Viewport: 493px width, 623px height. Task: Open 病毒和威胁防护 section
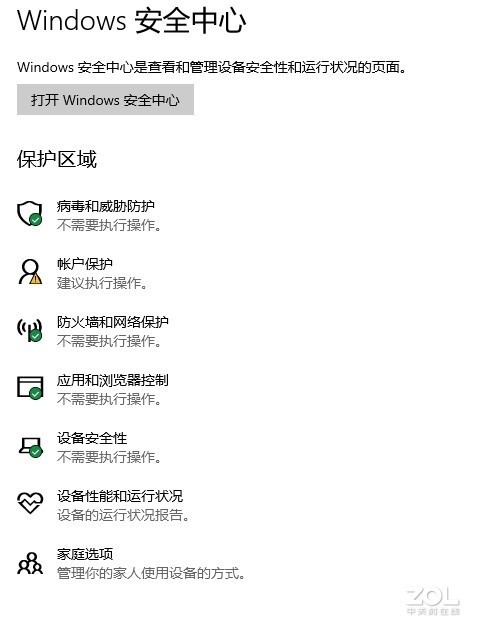click(106, 206)
